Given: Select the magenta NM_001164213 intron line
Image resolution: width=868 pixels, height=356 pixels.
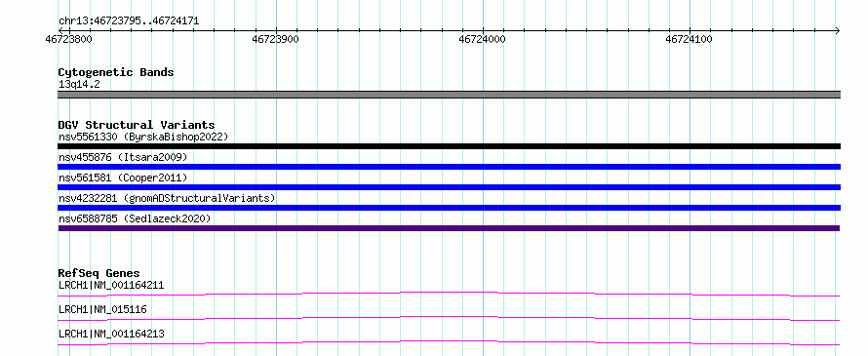Looking at the screenshot, I should pos(449,342).
